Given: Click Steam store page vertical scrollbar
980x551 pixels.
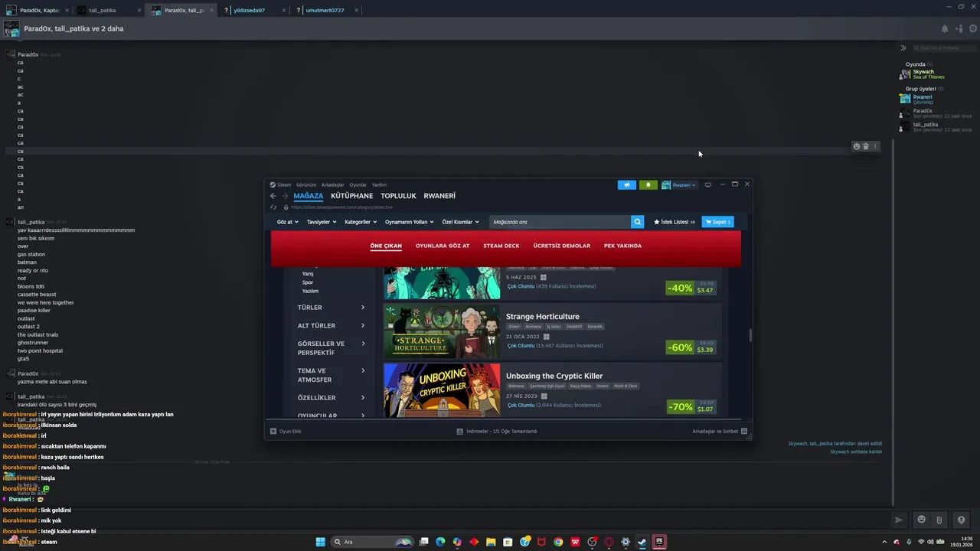Looking at the screenshot, I should tap(750, 336).
